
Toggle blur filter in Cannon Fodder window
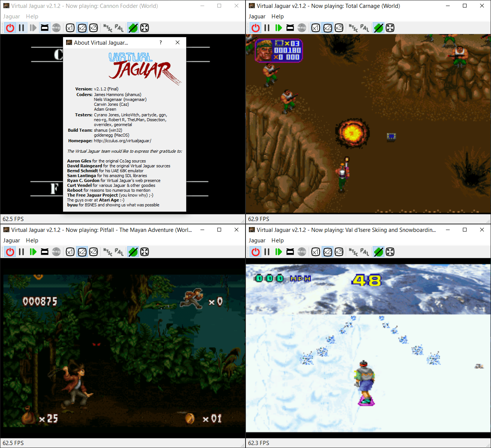(x=133, y=28)
